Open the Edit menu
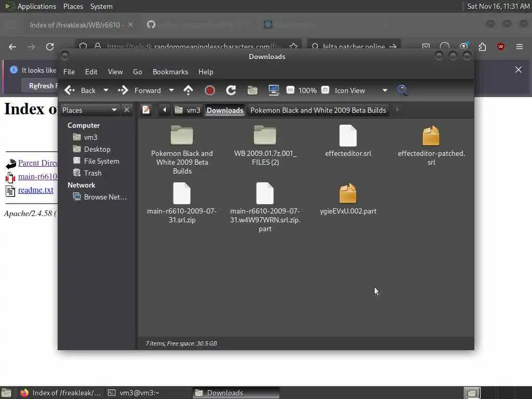This screenshot has height=399, width=532. pyautogui.click(x=91, y=72)
